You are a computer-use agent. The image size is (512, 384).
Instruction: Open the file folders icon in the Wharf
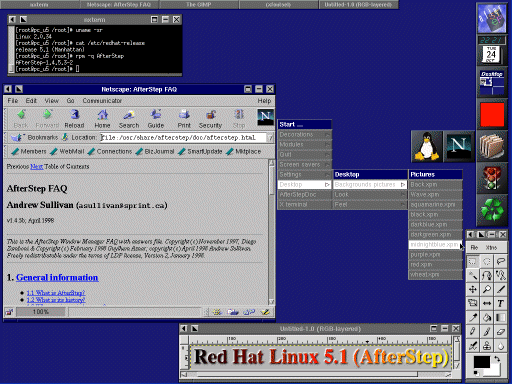pyautogui.click(x=492, y=147)
